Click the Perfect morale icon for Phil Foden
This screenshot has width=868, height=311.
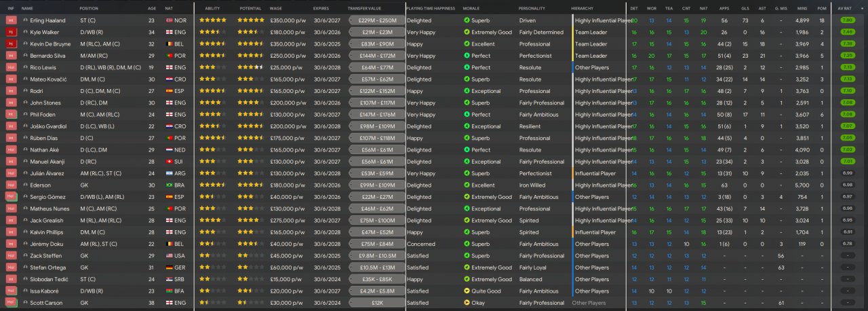tap(467, 114)
